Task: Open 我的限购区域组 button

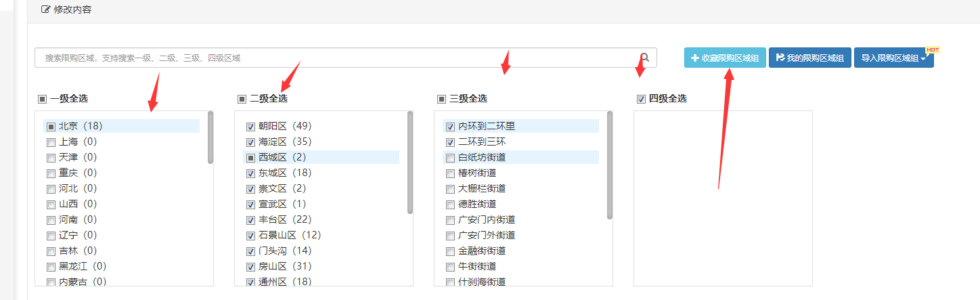Action: [809, 58]
